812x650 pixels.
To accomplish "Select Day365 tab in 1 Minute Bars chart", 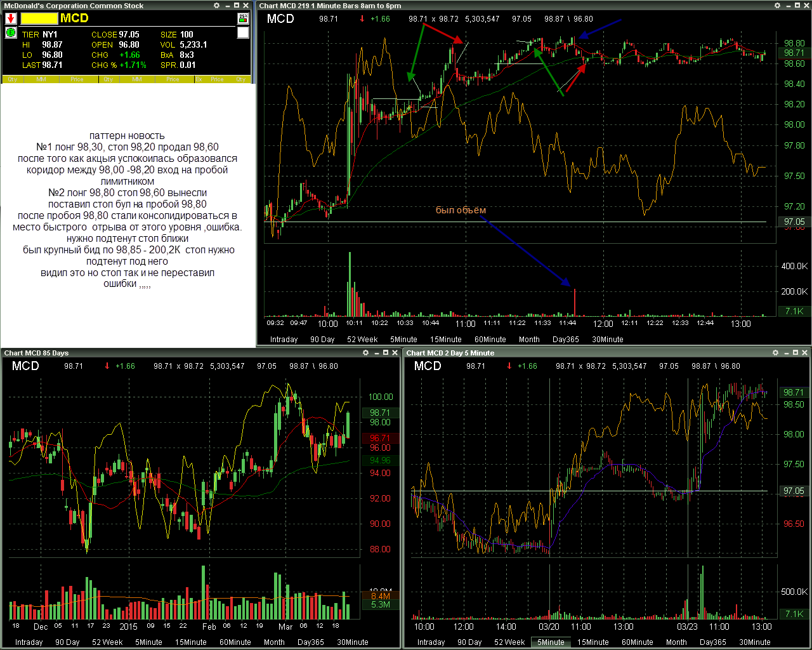I will pos(565,340).
